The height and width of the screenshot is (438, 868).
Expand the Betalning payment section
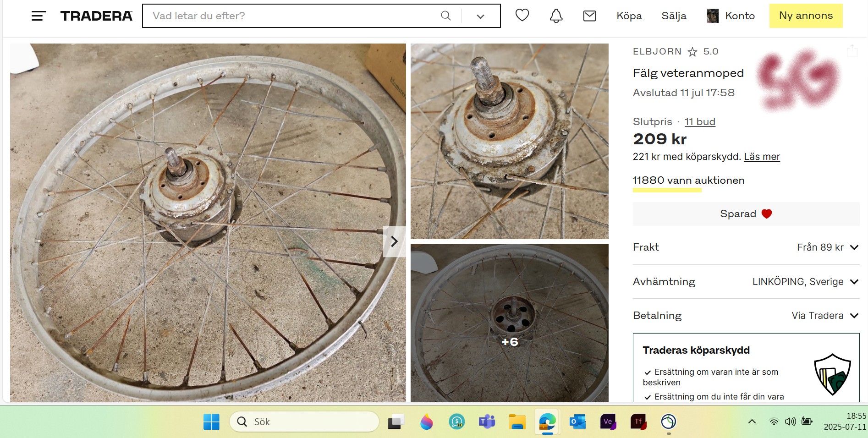[854, 316]
